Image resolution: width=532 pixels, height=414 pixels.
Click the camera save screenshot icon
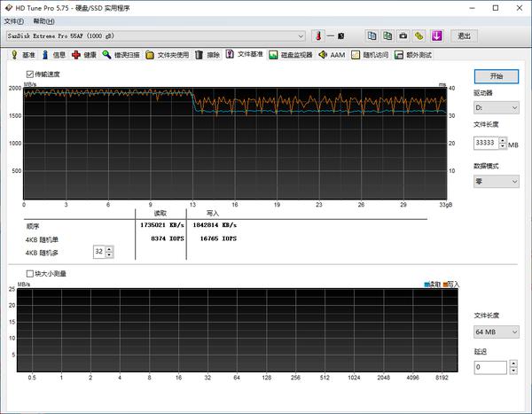[403, 36]
